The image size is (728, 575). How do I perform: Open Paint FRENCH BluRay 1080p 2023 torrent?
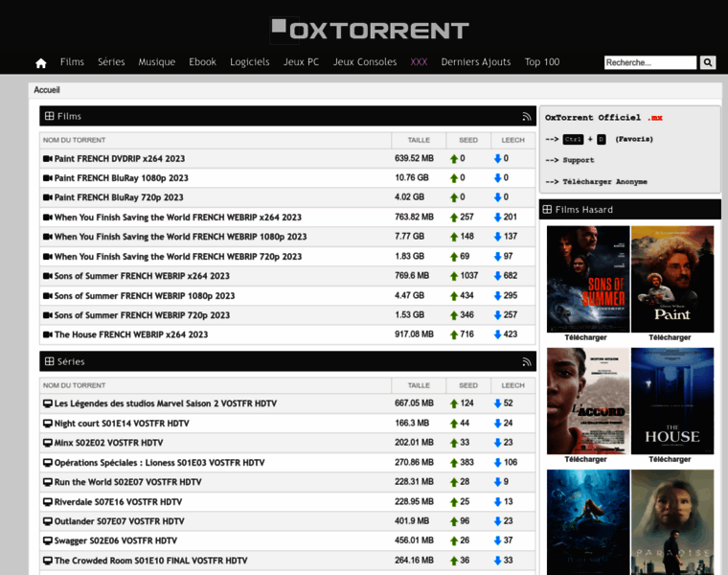click(x=122, y=178)
